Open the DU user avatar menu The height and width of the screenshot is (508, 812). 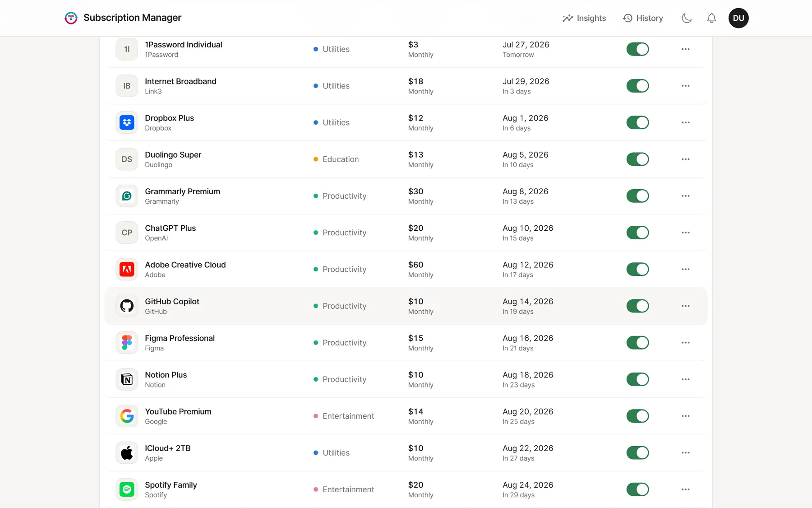tap(738, 18)
